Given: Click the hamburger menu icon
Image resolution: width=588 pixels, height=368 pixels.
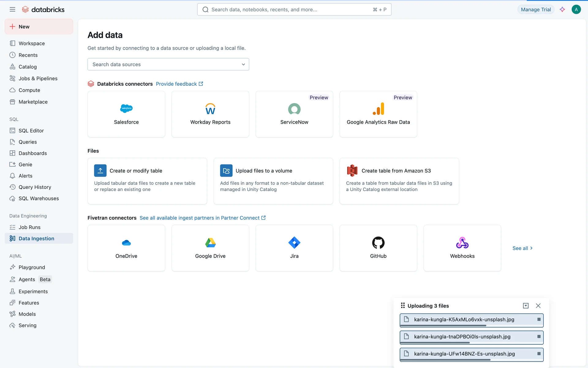Looking at the screenshot, I should pos(12,10).
